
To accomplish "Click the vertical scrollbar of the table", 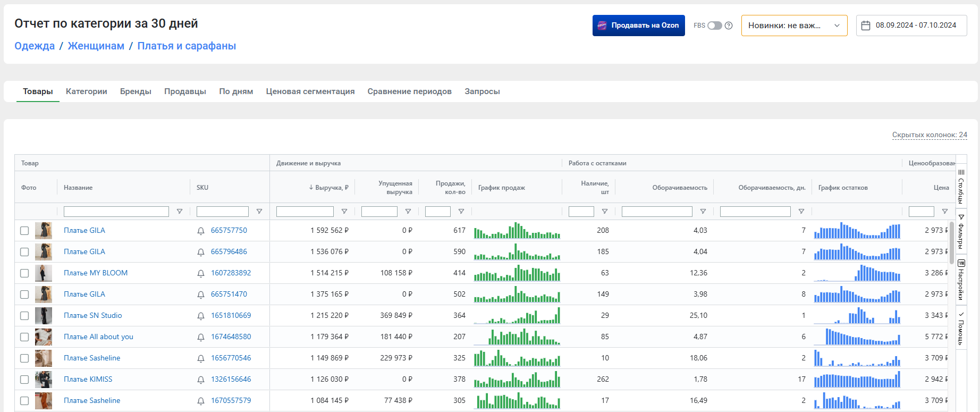I will pyautogui.click(x=951, y=242).
